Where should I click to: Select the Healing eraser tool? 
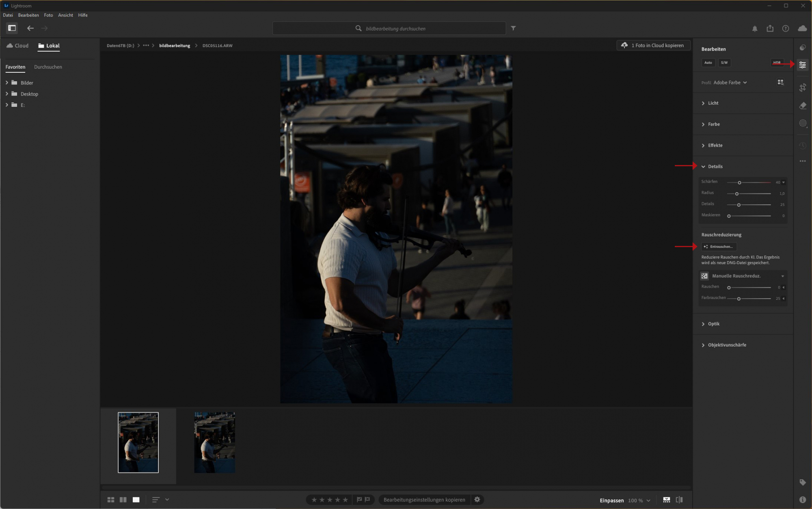pyautogui.click(x=802, y=106)
